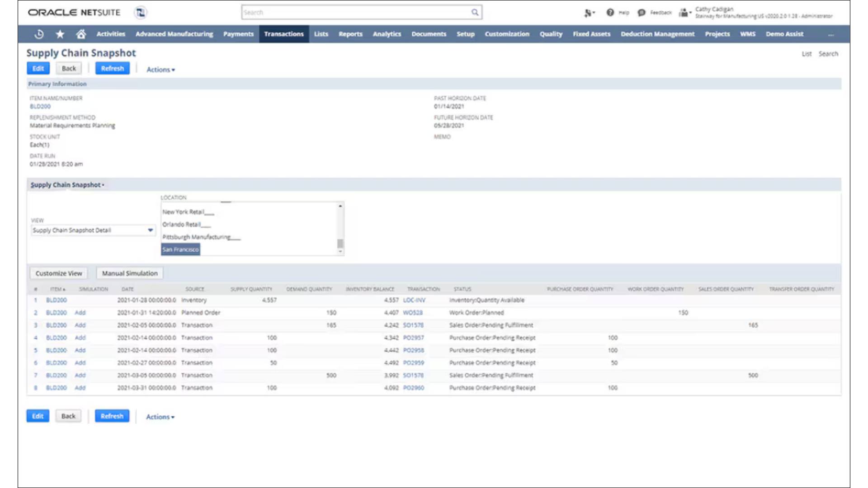Open the Quality menu
The height and width of the screenshot is (488, 868).
point(551,34)
